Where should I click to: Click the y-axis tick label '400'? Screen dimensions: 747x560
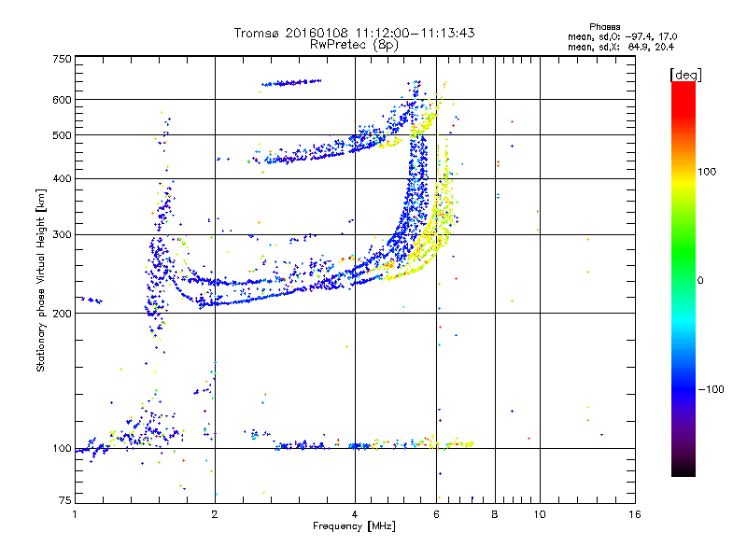tap(62, 179)
